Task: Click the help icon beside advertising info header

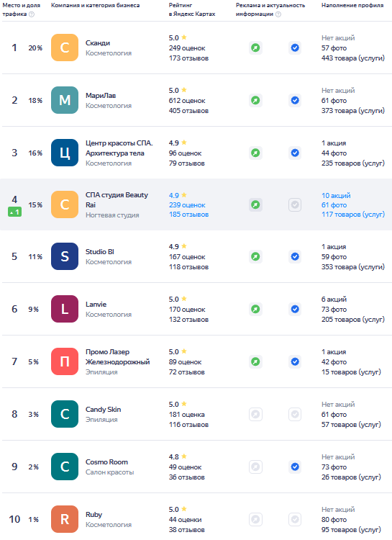Action: (x=278, y=14)
